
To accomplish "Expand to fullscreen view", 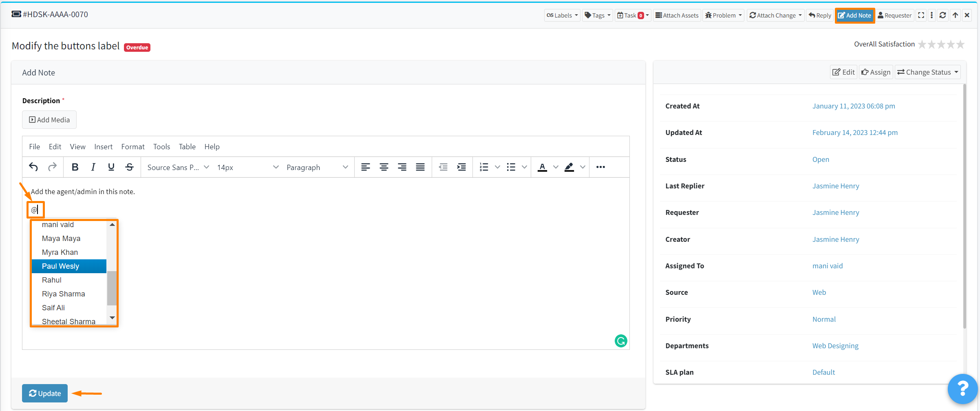I will 921,15.
